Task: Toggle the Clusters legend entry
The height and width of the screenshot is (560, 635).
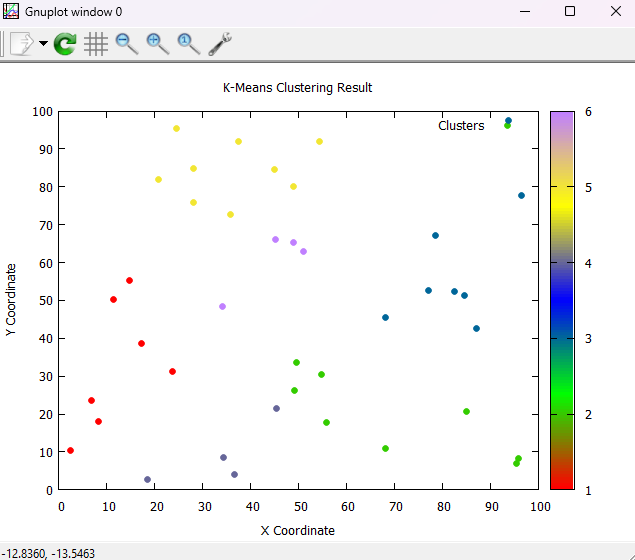Action: pyautogui.click(x=461, y=126)
